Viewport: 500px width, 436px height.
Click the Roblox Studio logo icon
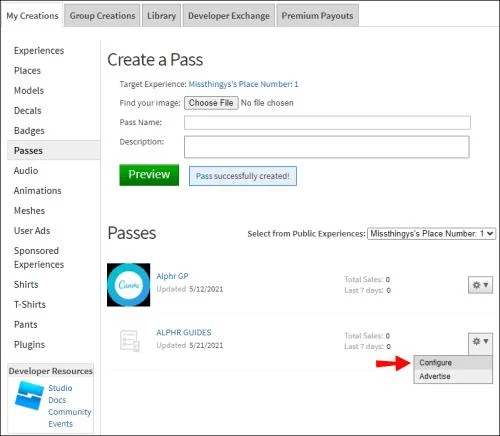point(29,395)
